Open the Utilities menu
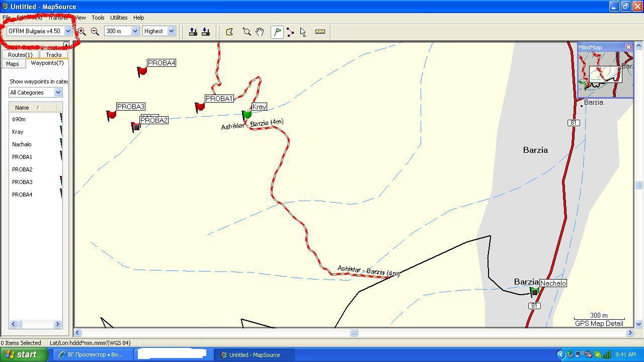The height and width of the screenshot is (362, 644). pyautogui.click(x=119, y=18)
